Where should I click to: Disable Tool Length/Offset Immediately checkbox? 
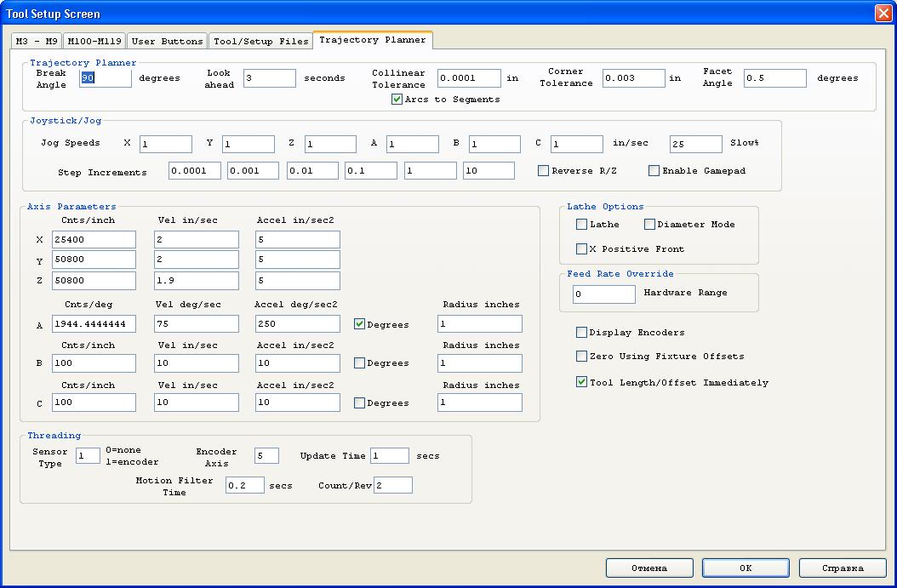click(581, 383)
